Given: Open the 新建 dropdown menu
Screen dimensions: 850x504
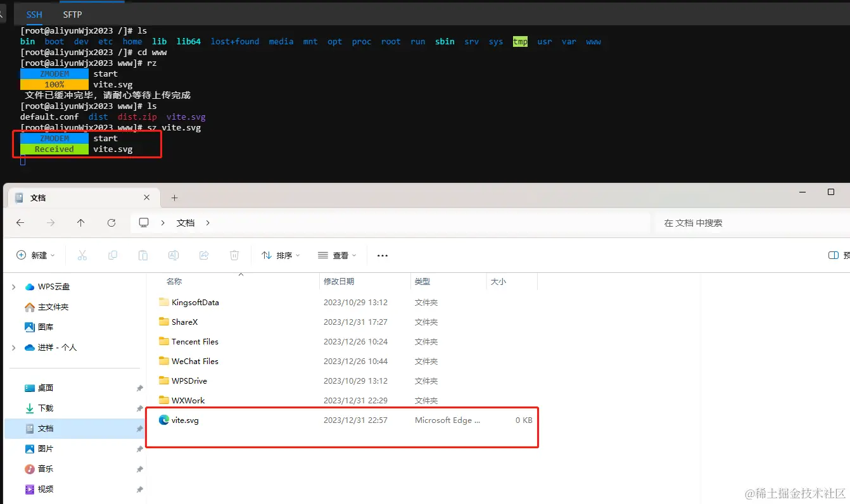Looking at the screenshot, I should coord(36,255).
